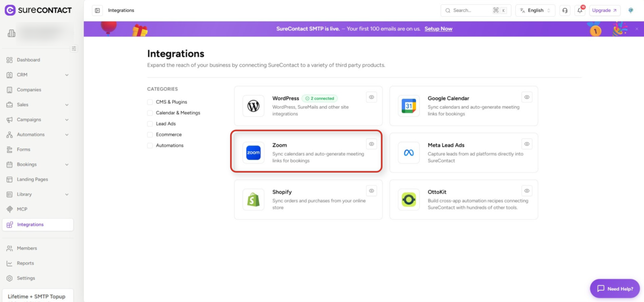Open the English language dropdown
Viewport: 644px width, 302px height.
[535, 10]
